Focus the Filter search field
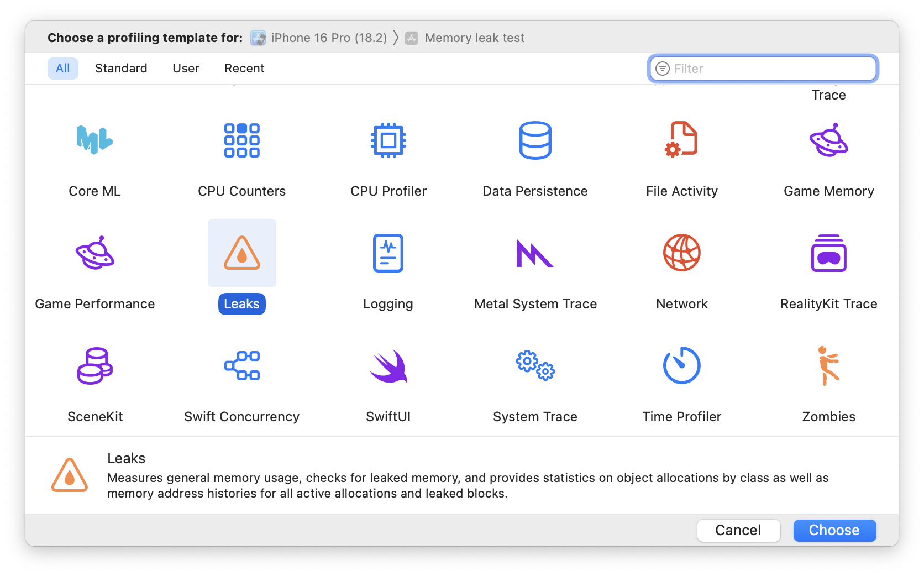The height and width of the screenshot is (576, 924). click(x=763, y=69)
